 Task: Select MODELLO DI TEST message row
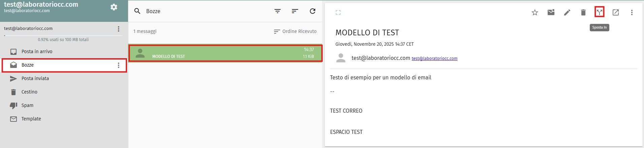(x=225, y=53)
